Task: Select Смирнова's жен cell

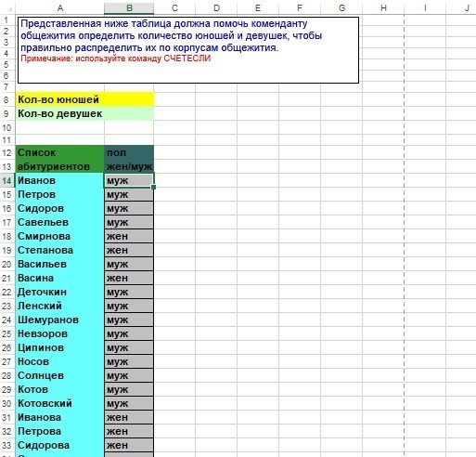Action: [129, 236]
